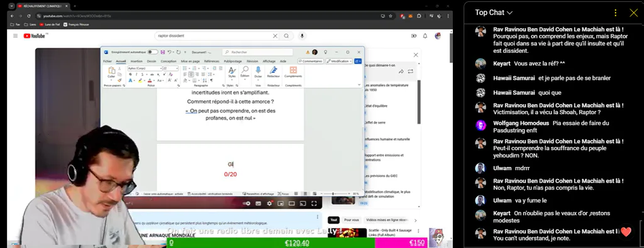The height and width of the screenshot is (248, 644).
Task: Open the Aide ribbon tab
Action: (x=283, y=61)
